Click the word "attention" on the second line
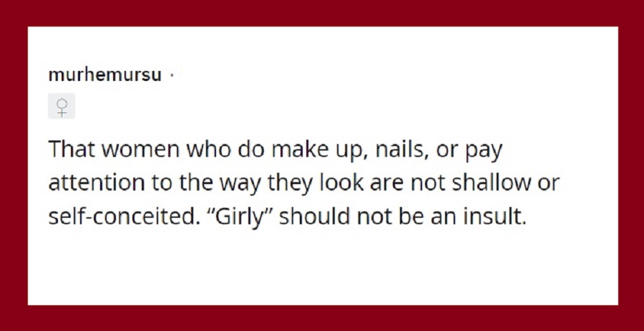 pyautogui.click(x=97, y=183)
